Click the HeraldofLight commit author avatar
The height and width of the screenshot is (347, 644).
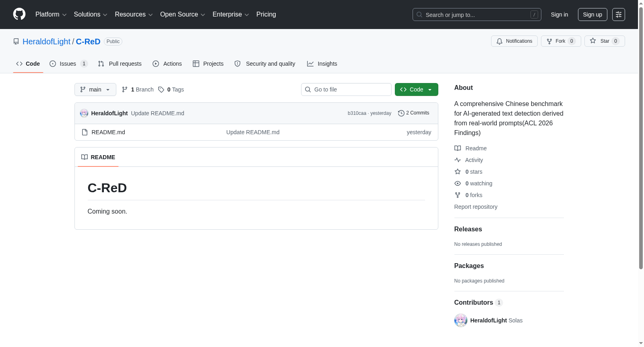click(84, 113)
